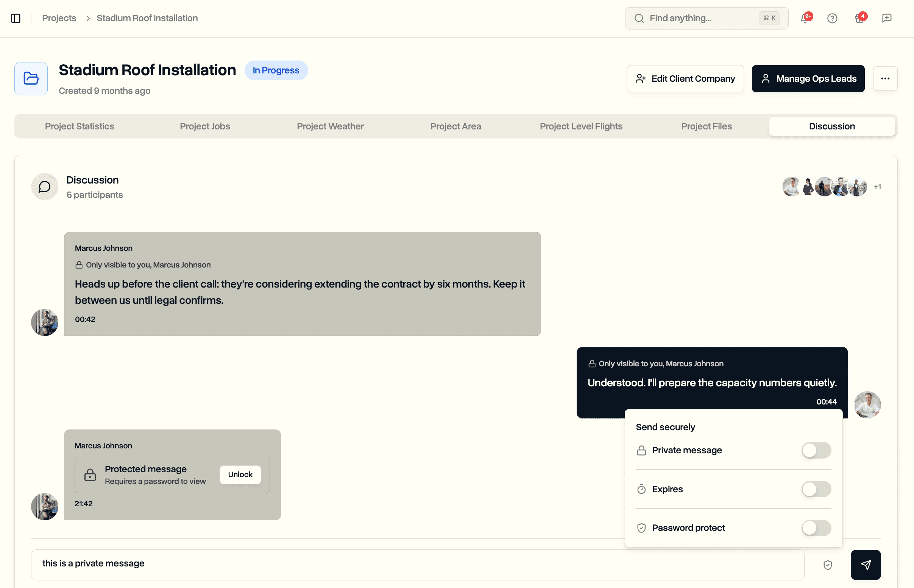Click the search magnifier icon
Image resolution: width=914 pixels, height=588 pixels.
(639, 18)
